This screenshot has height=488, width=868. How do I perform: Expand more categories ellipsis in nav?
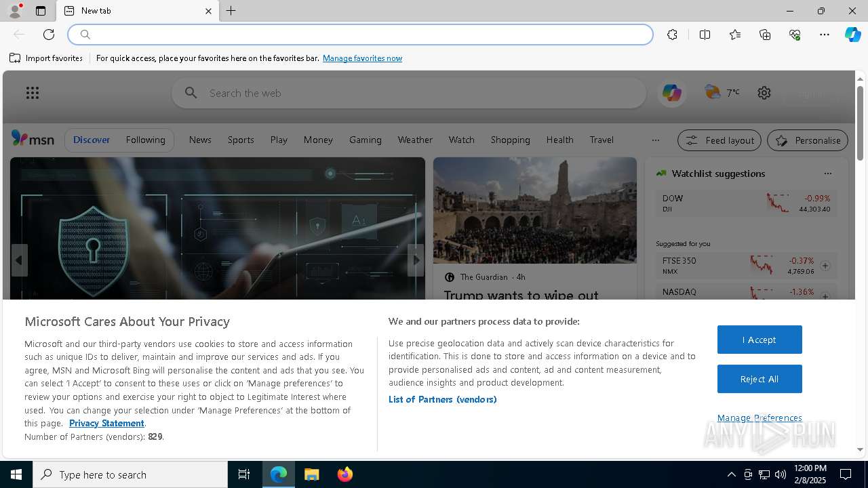pyautogui.click(x=655, y=140)
